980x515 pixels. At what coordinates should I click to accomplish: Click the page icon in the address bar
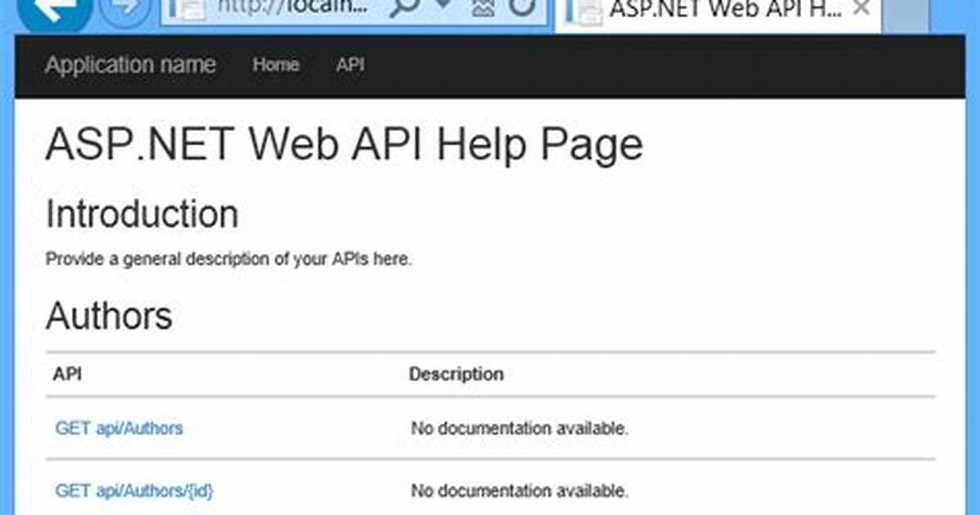[x=188, y=10]
